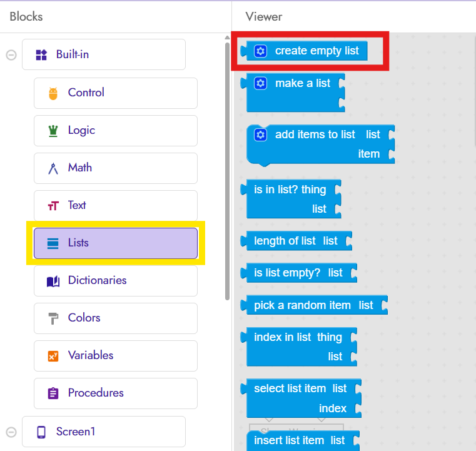Open gear settings on create empty list block
Image resolution: width=476 pixels, height=451 pixels.
click(261, 51)
